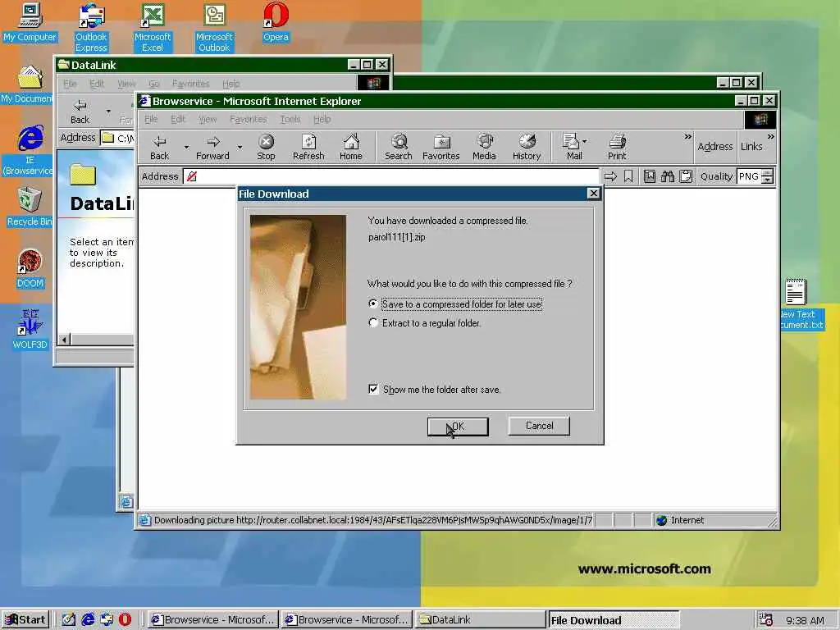The width and height of the screenshot is (840, 630).
Task: Click the binoculars find icon
Action: pyautogui.click(x=668, y=176)
